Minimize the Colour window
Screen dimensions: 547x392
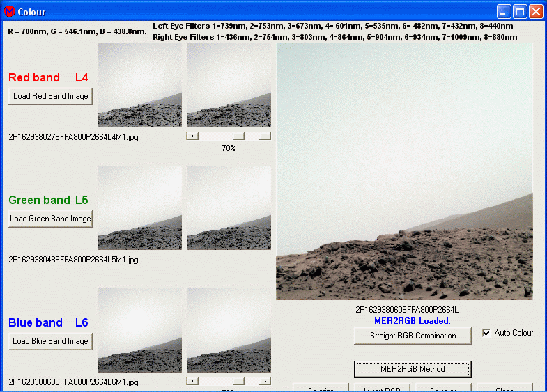(x=504, y=12)
